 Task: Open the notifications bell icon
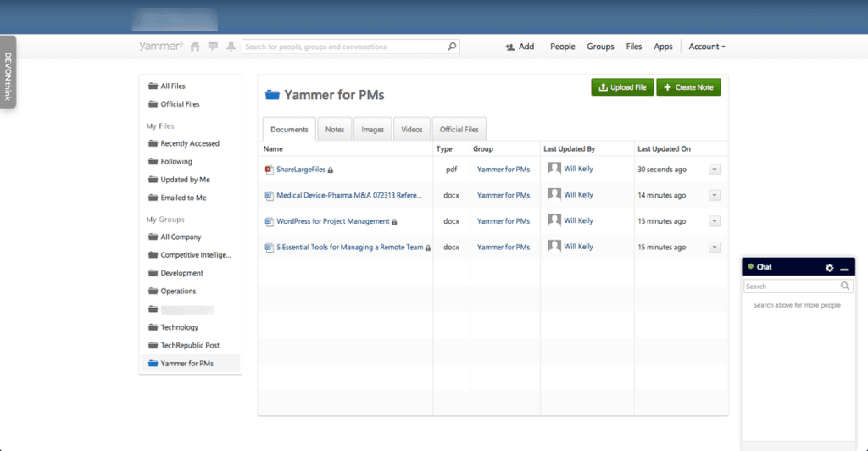pyautogui.click(x=231, y=47)
